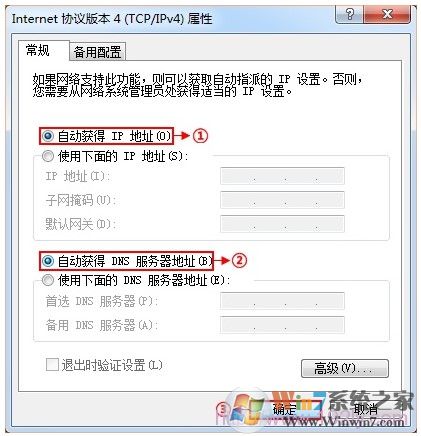Viewport: 421px width, 436px height.
Task: Cancel with the 取消 button
Action: tap(365, 409)
